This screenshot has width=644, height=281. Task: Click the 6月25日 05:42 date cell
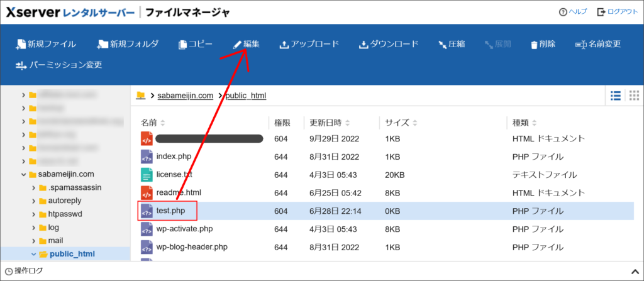pyautogui.click(x=335, y=193)
